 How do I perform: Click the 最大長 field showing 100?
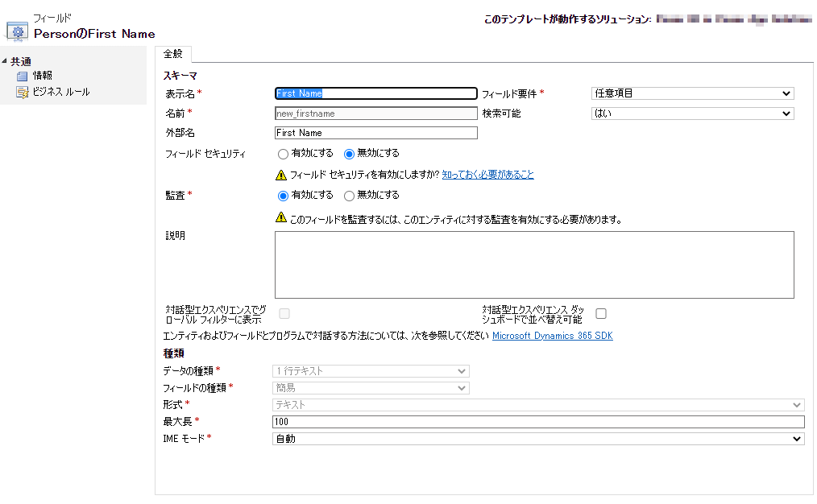pyautogui.click(x=538, y=422)
